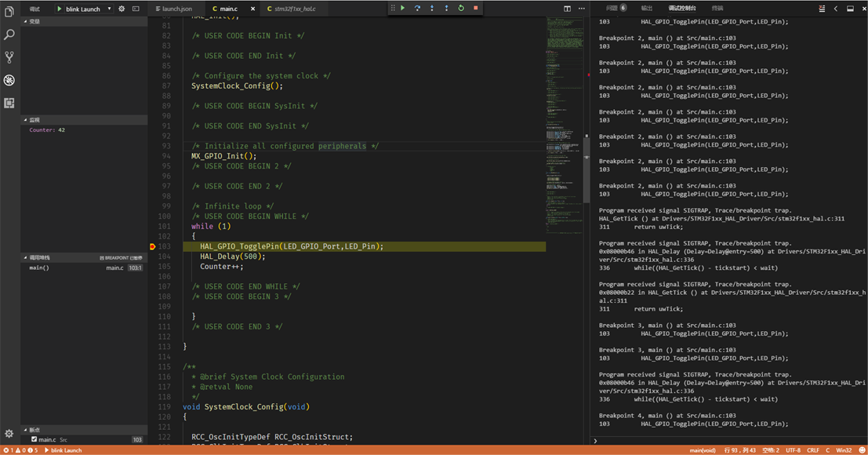
Task: Change indentation via spaces indicator
Action: pyautogui.click(x=771, y=450)
